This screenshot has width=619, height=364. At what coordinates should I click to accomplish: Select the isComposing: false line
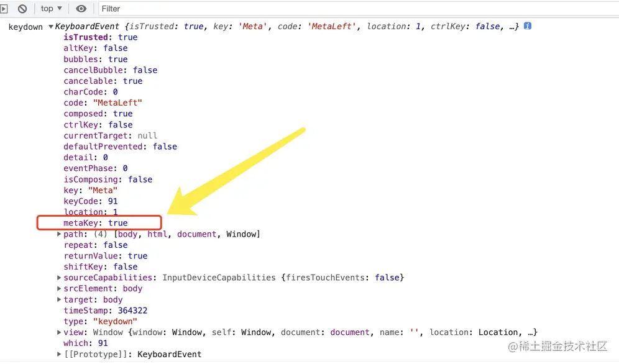pos(108,180)
